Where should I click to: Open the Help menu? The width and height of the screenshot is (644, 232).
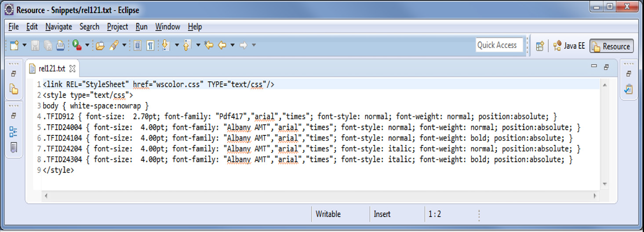pyautogui.click(x=195, y=27)
